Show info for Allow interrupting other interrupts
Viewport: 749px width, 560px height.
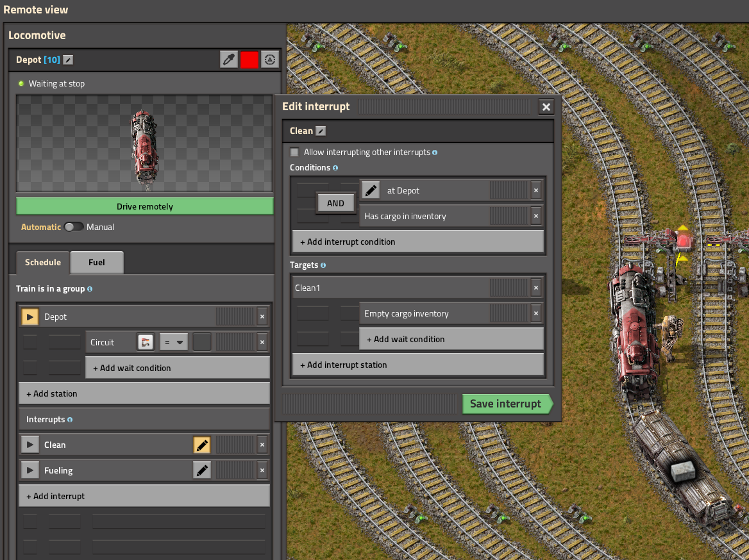click(435, 152)
